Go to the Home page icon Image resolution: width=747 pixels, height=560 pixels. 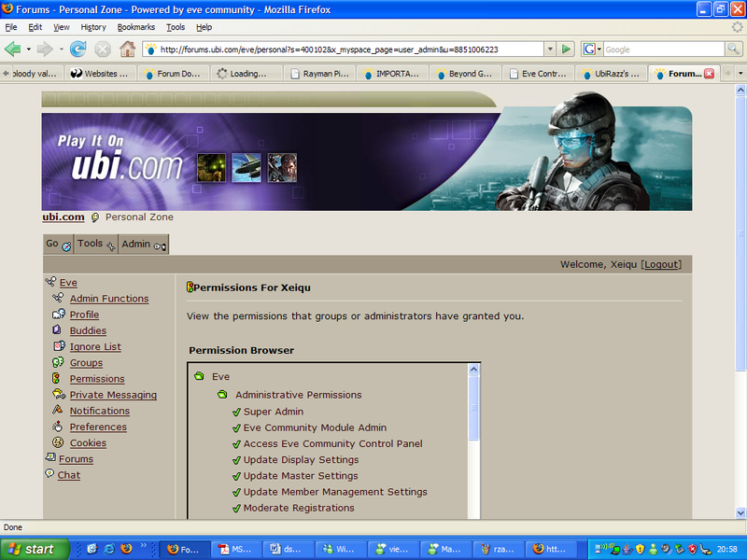pos(127,49)
